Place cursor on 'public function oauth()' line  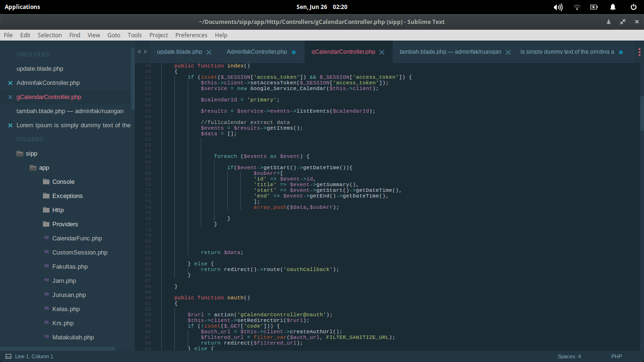[212, 298]
